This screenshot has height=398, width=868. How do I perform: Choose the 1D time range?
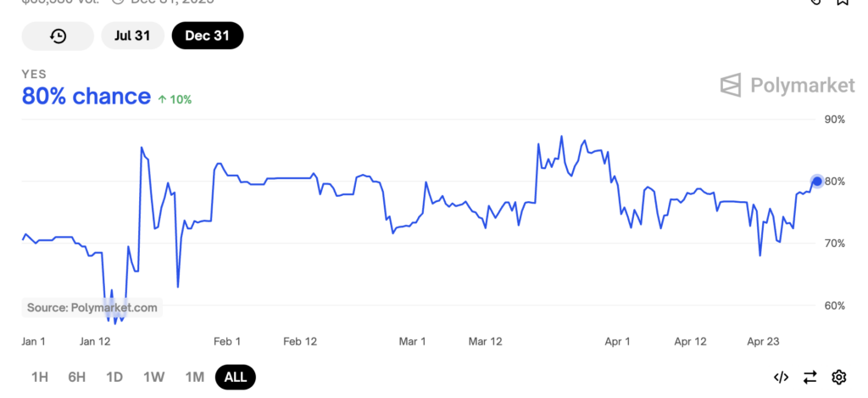(114, 377)
